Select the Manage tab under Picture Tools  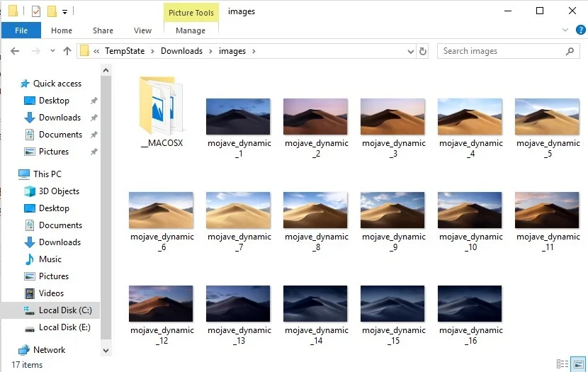[191, 30]
